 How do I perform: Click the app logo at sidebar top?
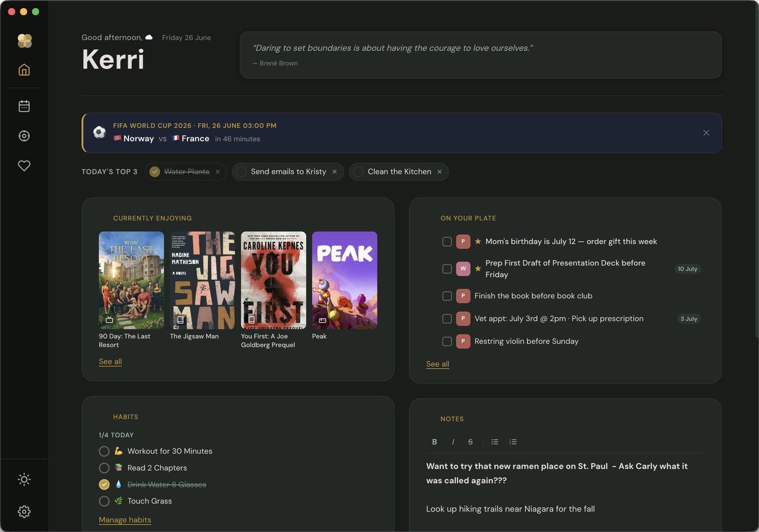[x=24, y=41]
